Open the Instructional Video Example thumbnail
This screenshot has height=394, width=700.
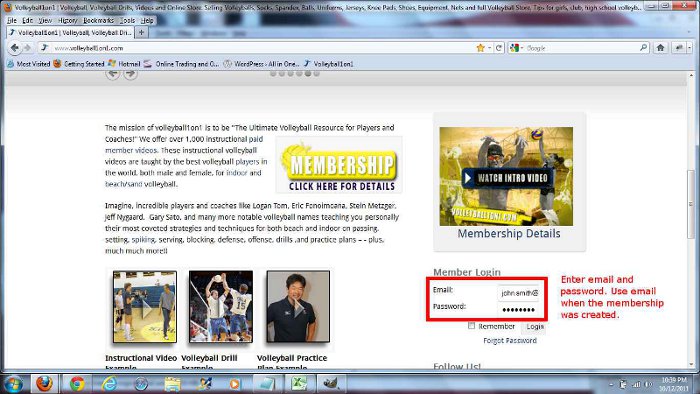[145, 307]
